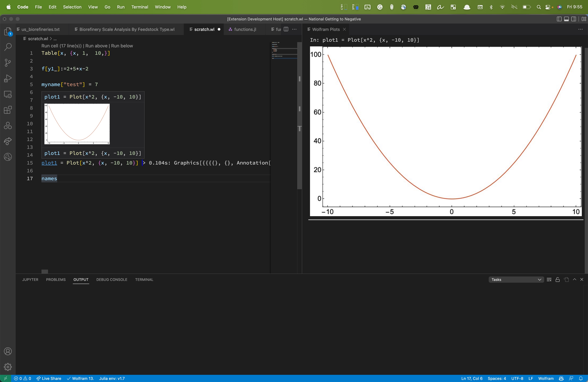588x382 pixels.
Task: Open the Extensions view
Action: tap(8, 110)
